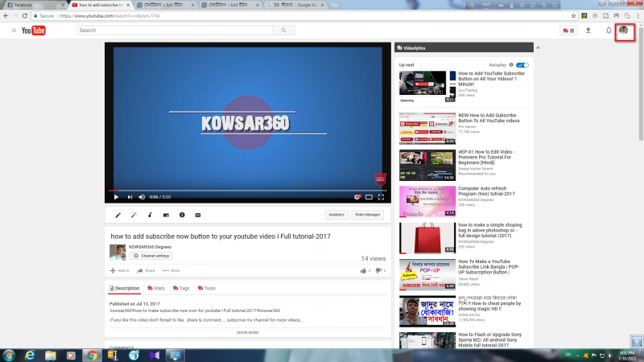Open the End screen and Annotations tool
644x362 pixels.
click(166, 215)
